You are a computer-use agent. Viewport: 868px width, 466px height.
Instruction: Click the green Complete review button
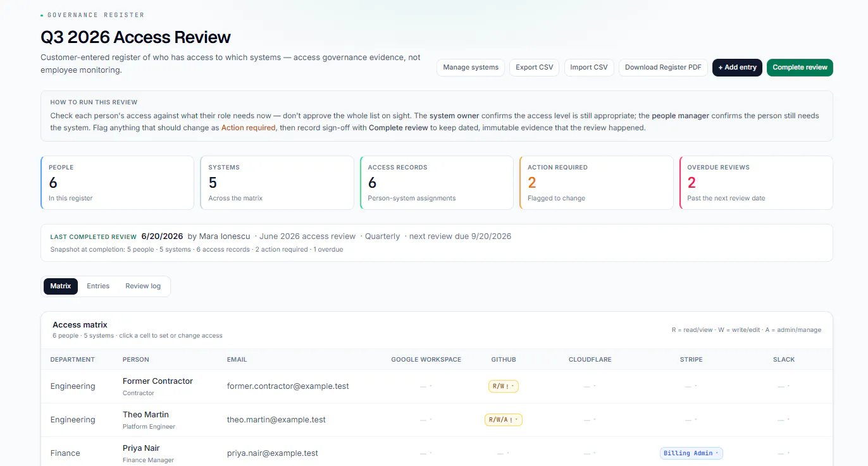800,67
